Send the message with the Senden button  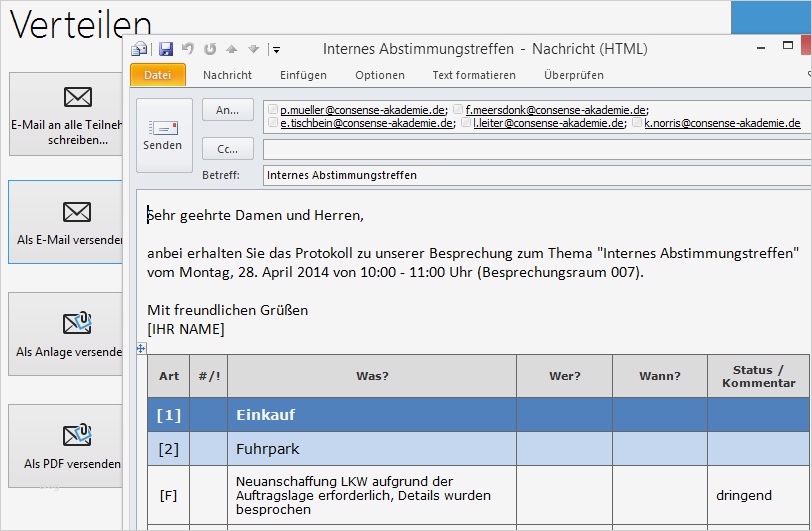click(164, 135)
